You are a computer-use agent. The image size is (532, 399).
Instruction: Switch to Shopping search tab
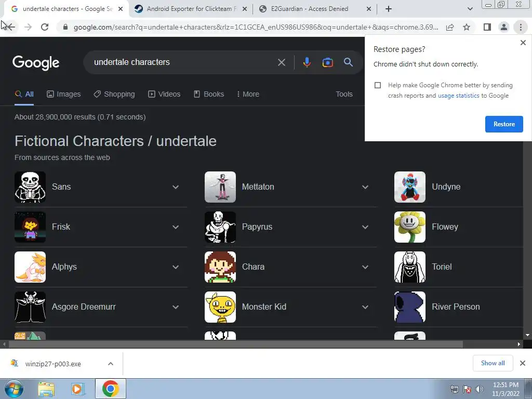(114, 94)
